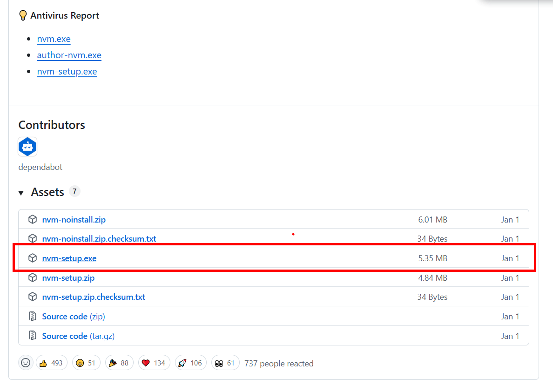Download nvm-noinstall.zip asset
This screenshot has width=553, height=392.
tap(74, 220)
